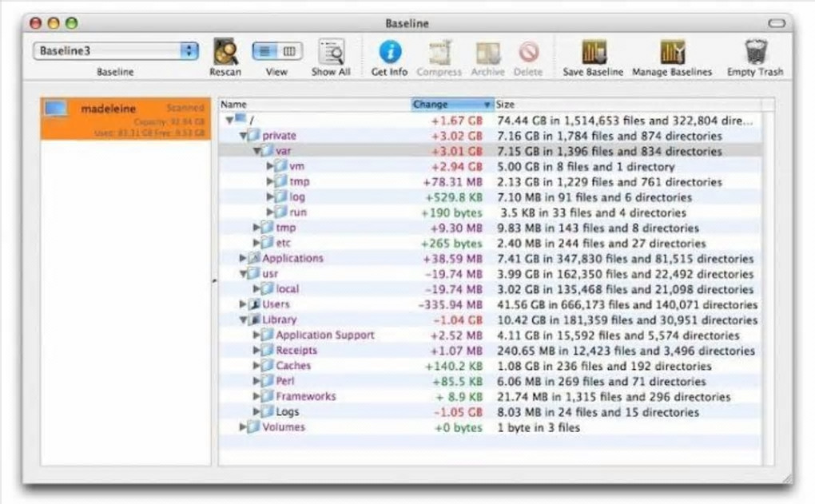This screenshot has width=815, height=504.
Task: Click the vm folder icon
Action: (280, 166)
